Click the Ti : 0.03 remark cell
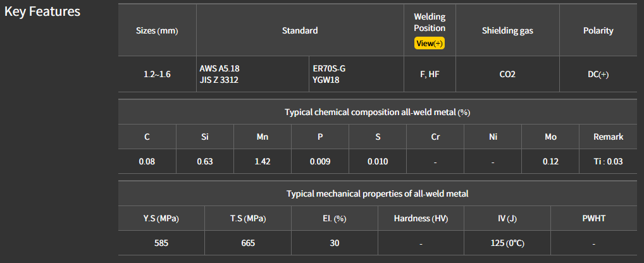 click(x=608, y=161)
